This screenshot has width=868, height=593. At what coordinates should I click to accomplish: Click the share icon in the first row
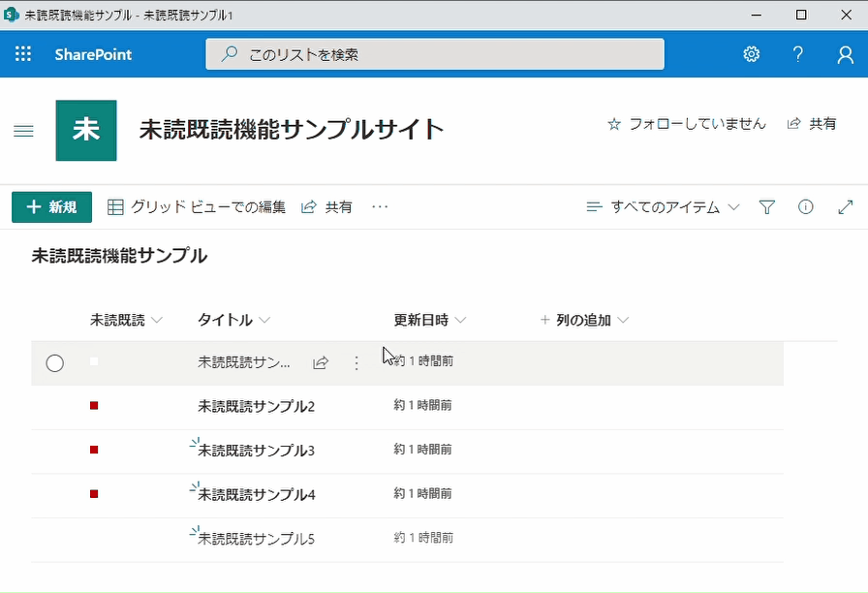(321, 362)
